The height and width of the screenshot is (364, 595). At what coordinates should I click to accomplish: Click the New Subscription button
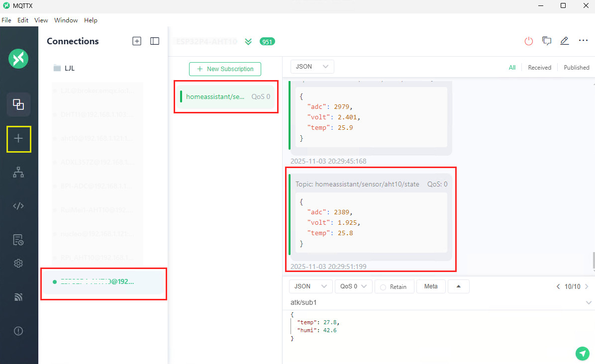(x=225, y=69)
